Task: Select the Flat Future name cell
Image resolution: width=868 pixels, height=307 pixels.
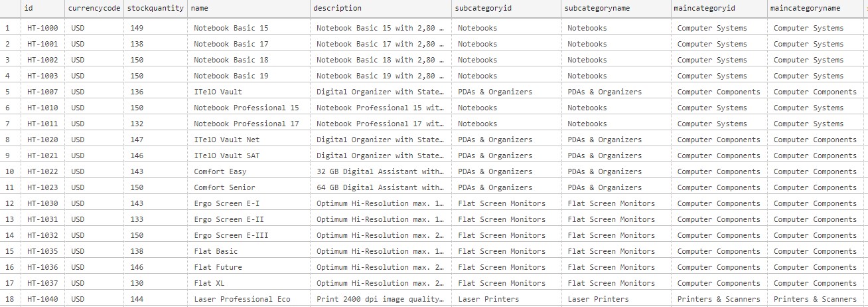Action: (x=249, y=267)
